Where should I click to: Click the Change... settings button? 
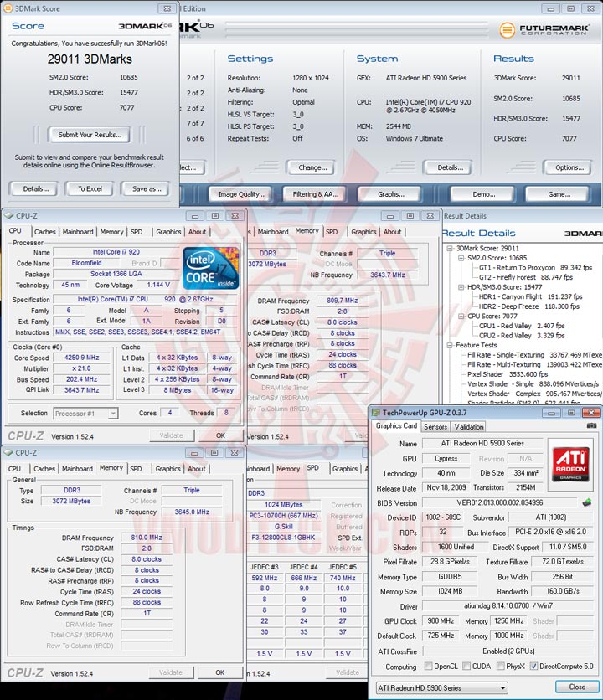pyautogui.click(x=312, y=167)
